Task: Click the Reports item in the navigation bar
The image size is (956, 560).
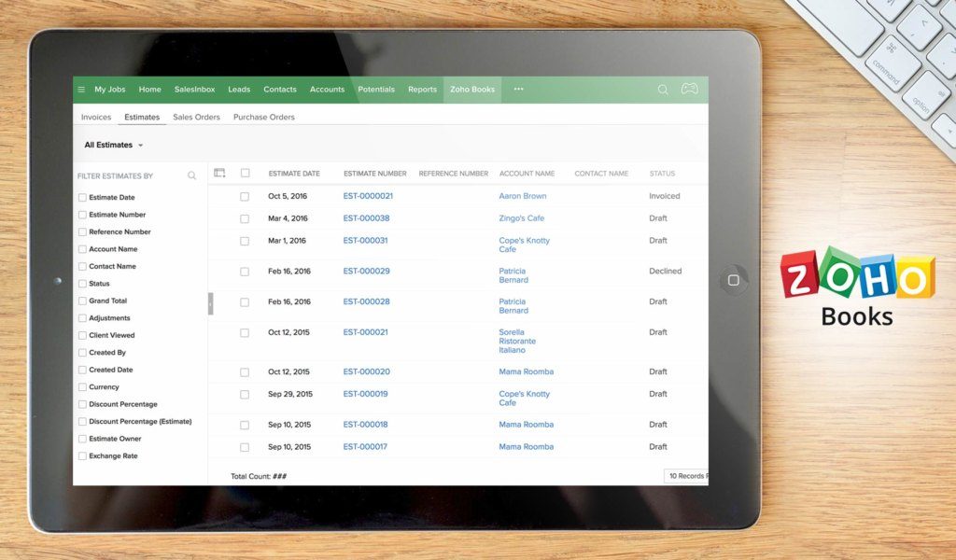Action: 422,89
